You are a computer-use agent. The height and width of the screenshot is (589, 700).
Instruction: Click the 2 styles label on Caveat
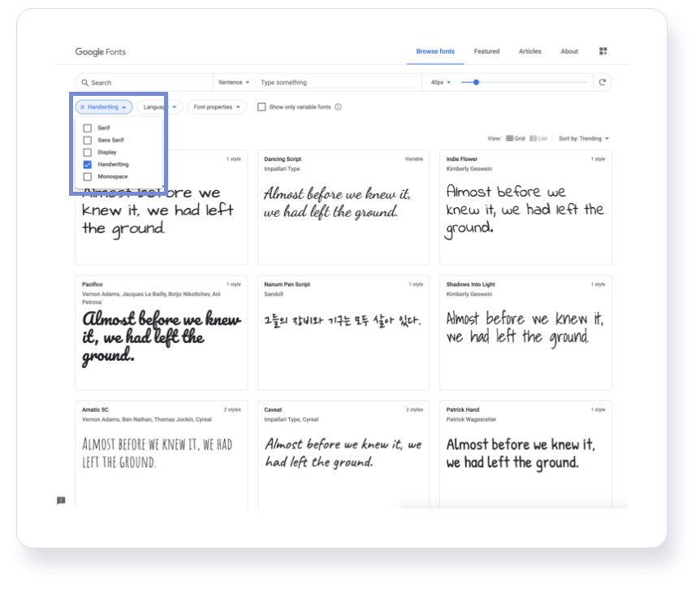pos(414,410)
